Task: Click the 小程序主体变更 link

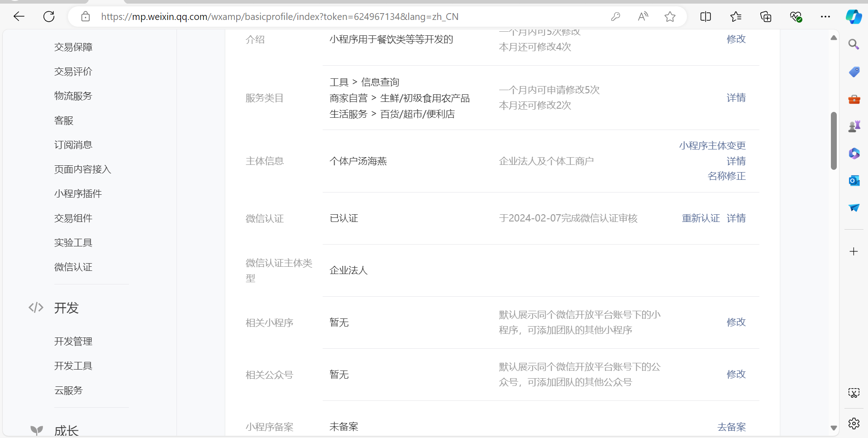Action: (712, 146)
